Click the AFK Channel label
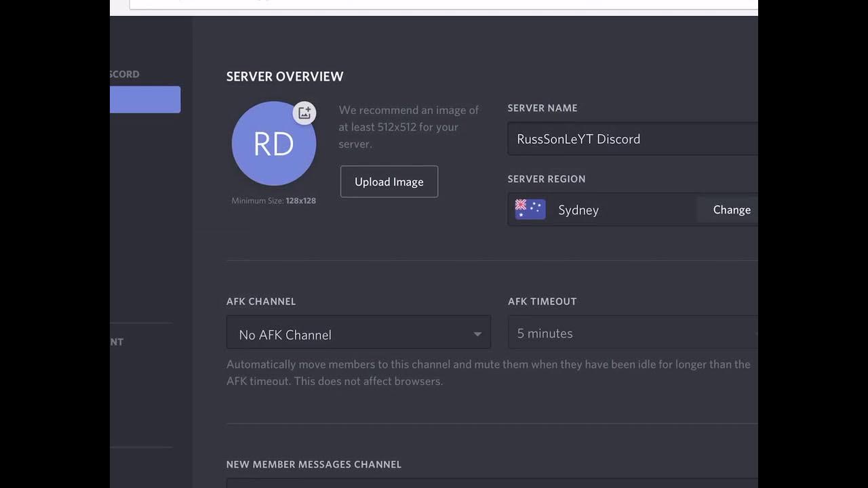Screen dimensions: 868x488 coord(261,302)
